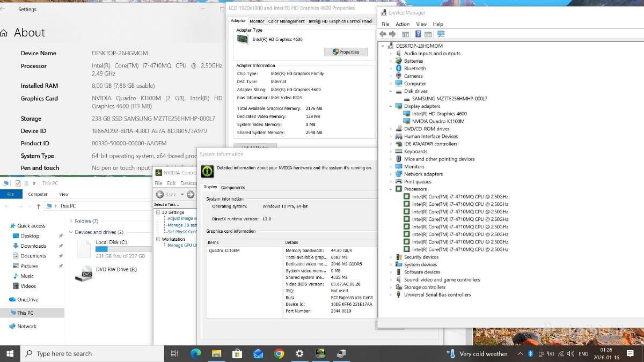This screenshot has width=644, height=362.
Task: Click the taskbar search box
Action: (x=93, y=353)
